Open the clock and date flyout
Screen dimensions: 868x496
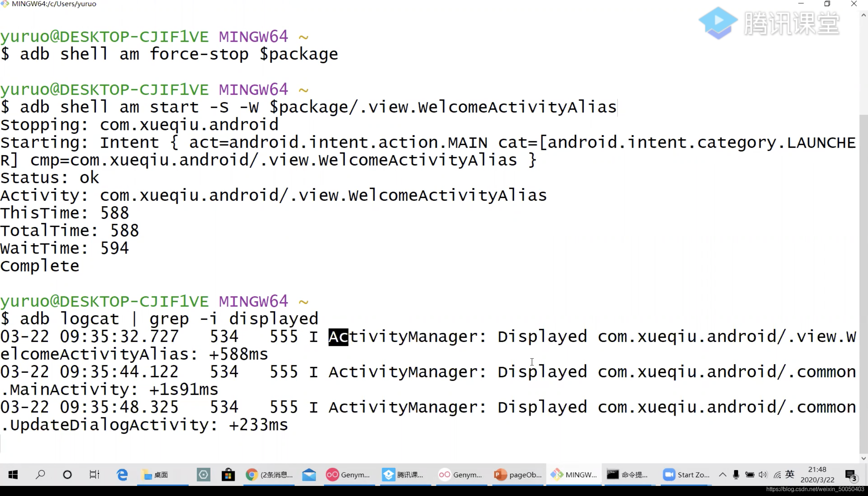(x=817, y=474)
